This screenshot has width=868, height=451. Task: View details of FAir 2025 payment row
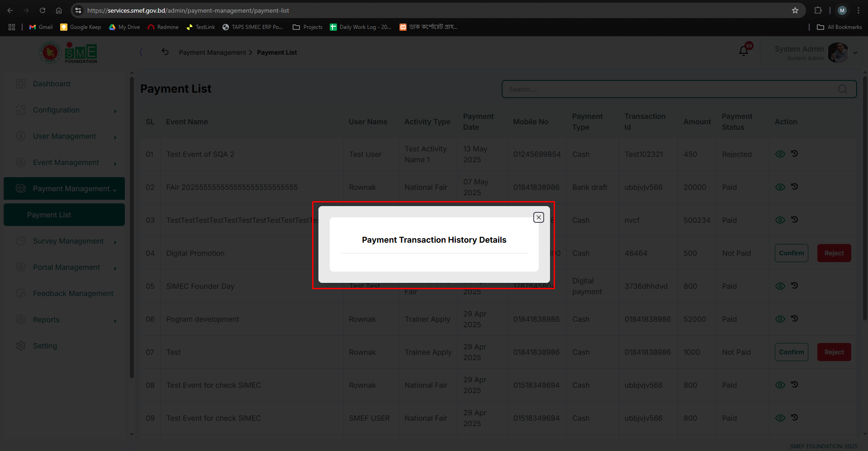click(x=780, y=187)
